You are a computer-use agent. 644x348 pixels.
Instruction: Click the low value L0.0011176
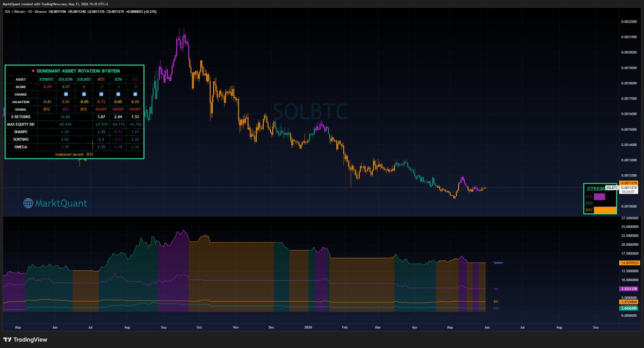click(x=96, y=11)
